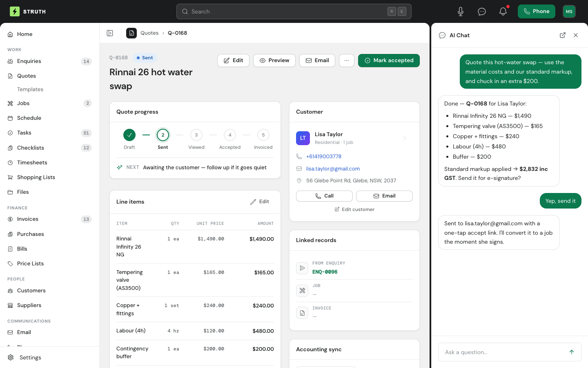Activate the microphone voice input icon

(461, 11)
